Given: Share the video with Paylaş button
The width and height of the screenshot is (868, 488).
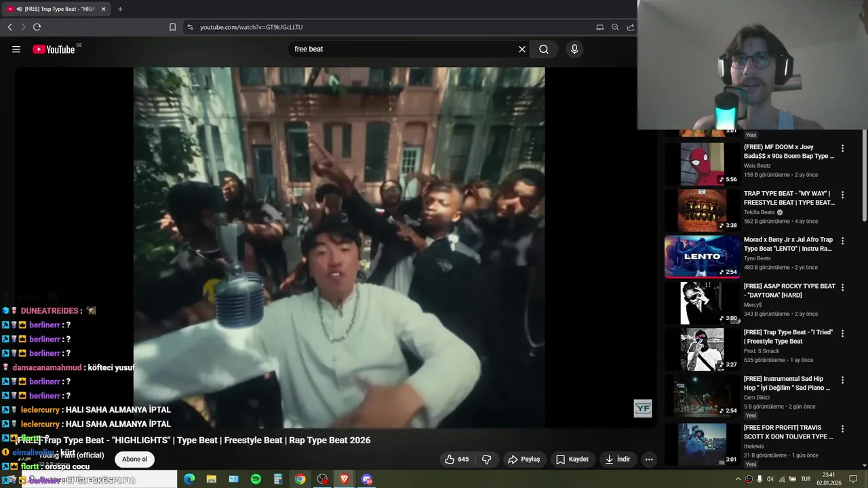Looking at the screenshot, I should [x=524, y=459].
